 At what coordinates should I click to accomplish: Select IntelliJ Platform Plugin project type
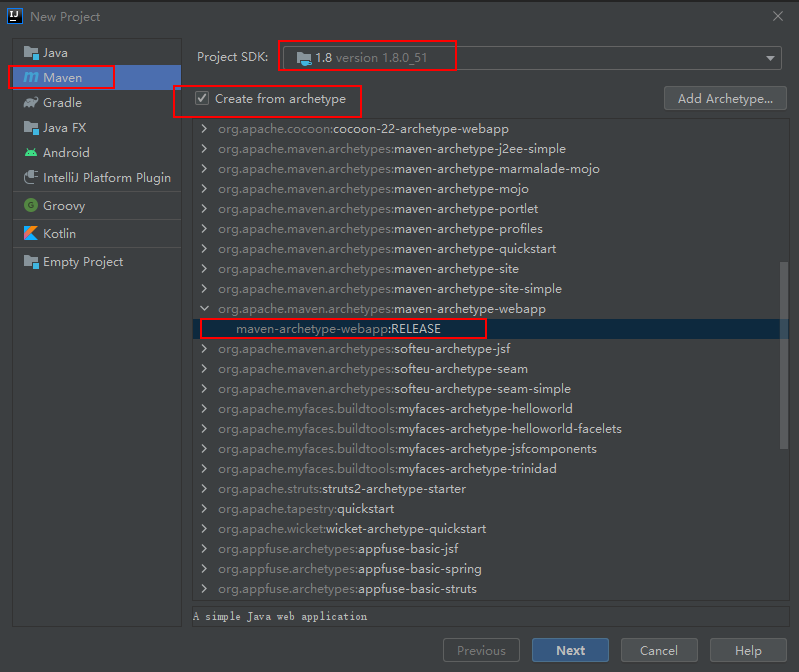[97, 177]
